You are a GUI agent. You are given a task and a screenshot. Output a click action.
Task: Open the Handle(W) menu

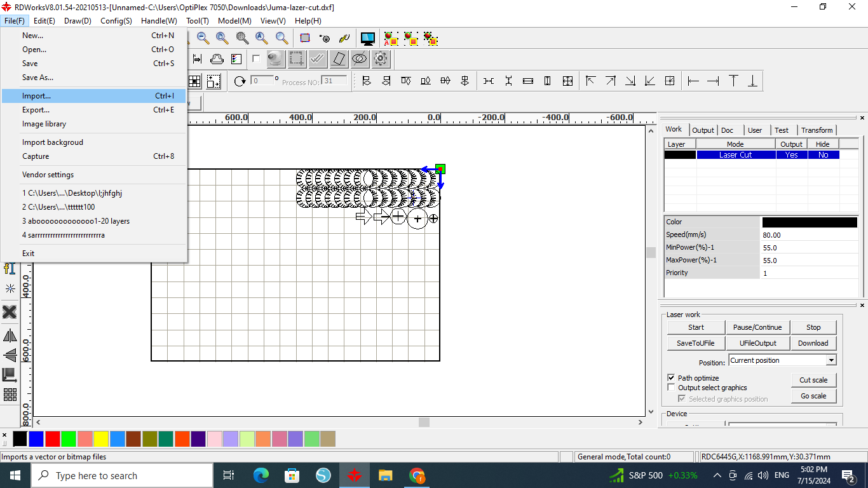coord(159,21)
